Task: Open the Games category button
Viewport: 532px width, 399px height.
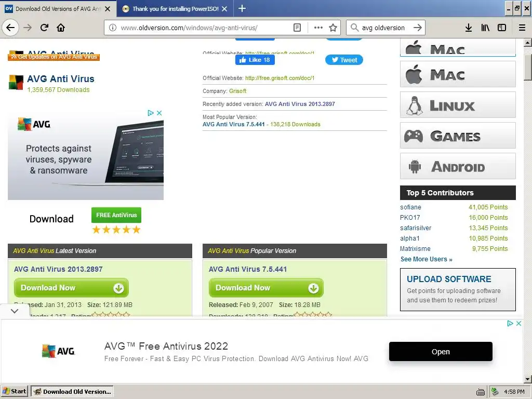Action: pyautogui.click(x=458, y=136)
